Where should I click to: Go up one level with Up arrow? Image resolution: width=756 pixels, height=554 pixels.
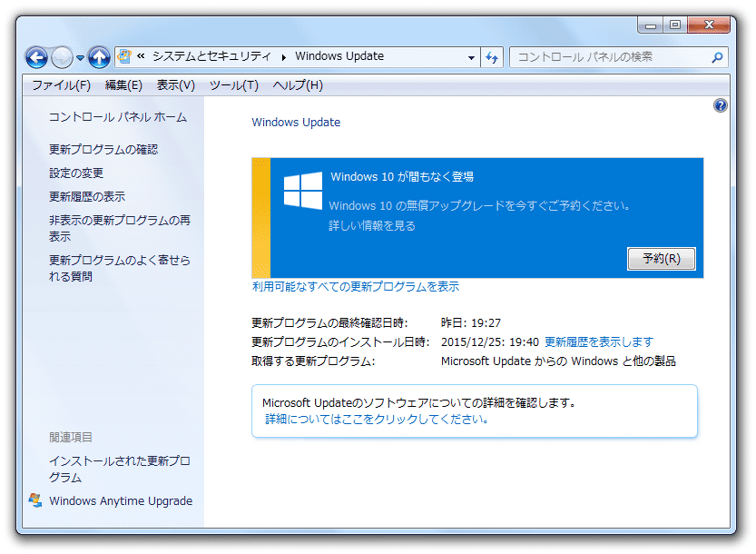point(99,58)
